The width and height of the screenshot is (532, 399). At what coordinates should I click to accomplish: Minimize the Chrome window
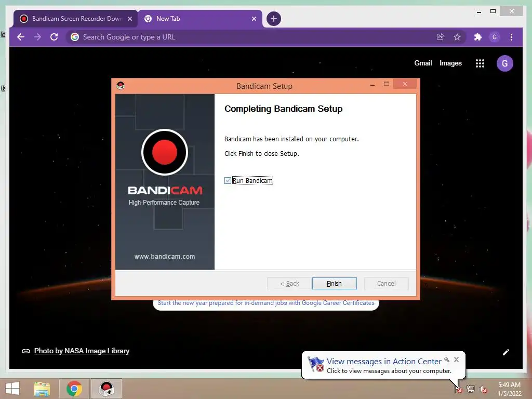[478, 11]
